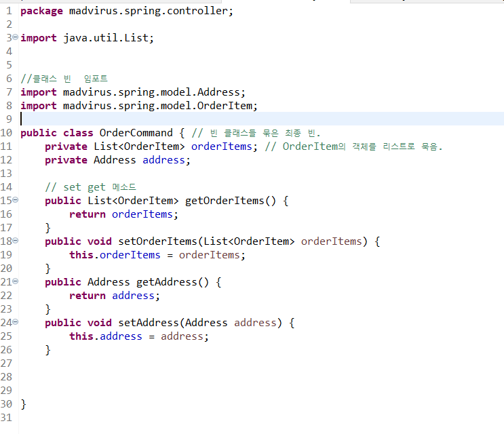Click 'madvirus.spring.controller' package name
Image resolution: width=504 pixels, height=434 pixels.
149,12
